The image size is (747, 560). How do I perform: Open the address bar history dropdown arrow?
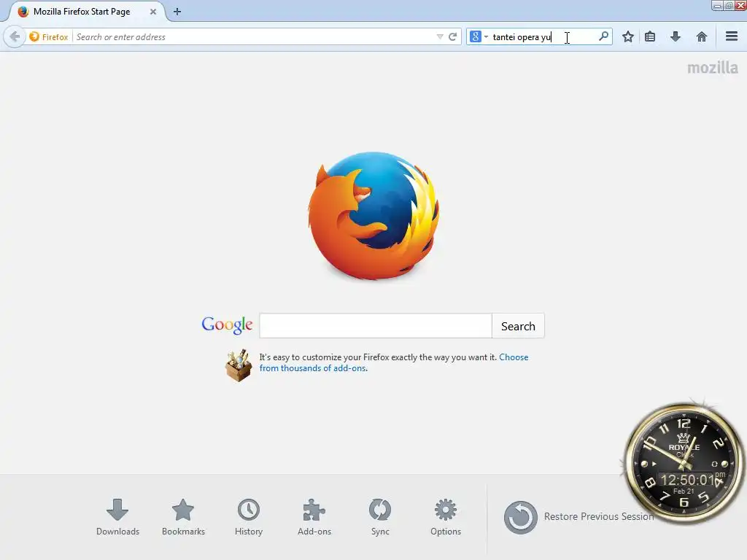click(x=440, y=36)
